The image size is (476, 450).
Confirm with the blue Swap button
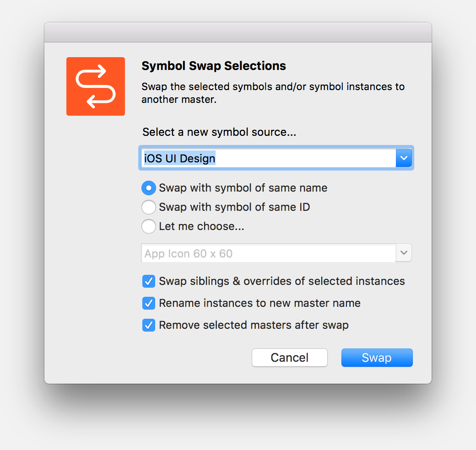coord(377,358)
